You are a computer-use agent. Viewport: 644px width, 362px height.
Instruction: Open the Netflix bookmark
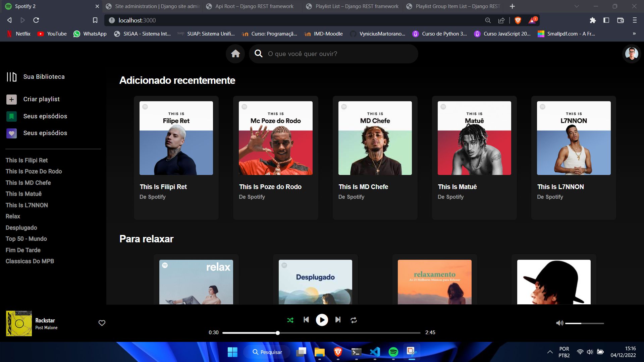(19, 34)
